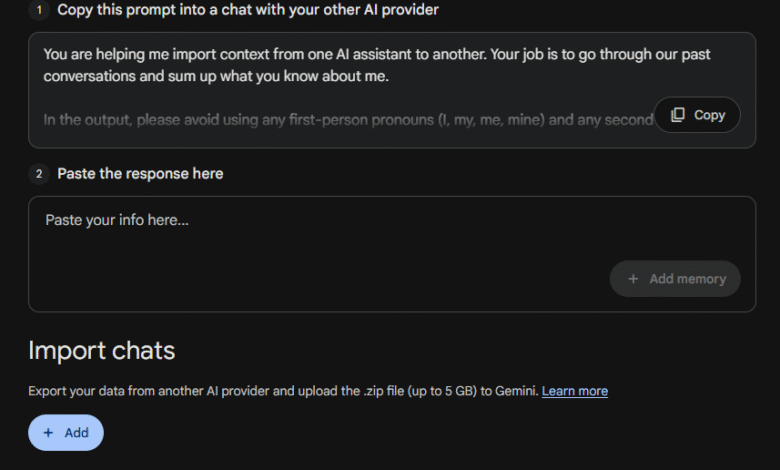Click the step 2 number badge

(39, 174)
